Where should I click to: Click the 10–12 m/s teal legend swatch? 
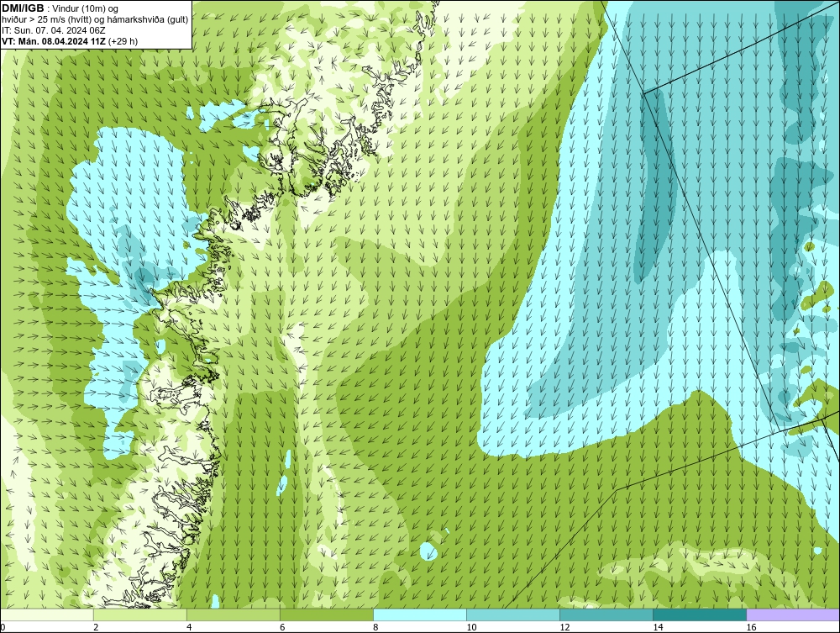[513, 615]
